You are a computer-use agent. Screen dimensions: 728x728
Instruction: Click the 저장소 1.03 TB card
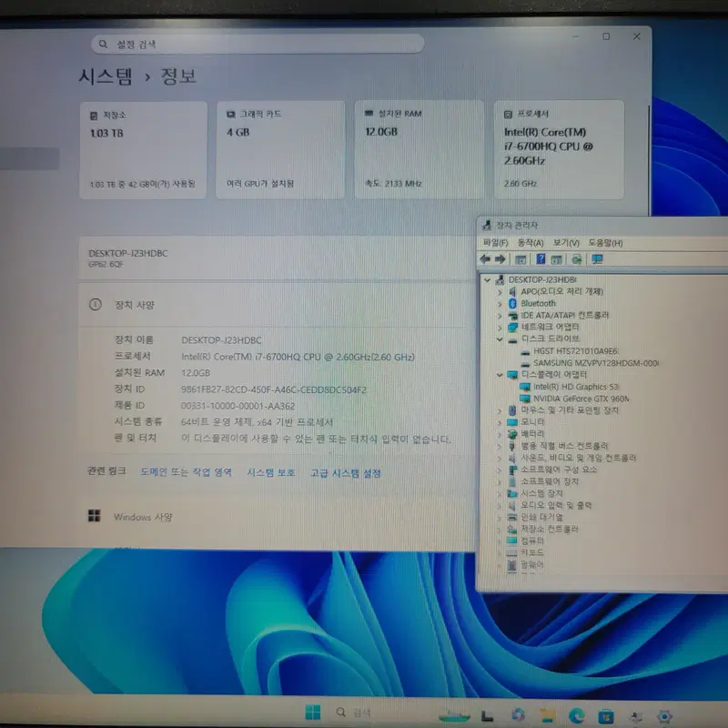(143, 150)
